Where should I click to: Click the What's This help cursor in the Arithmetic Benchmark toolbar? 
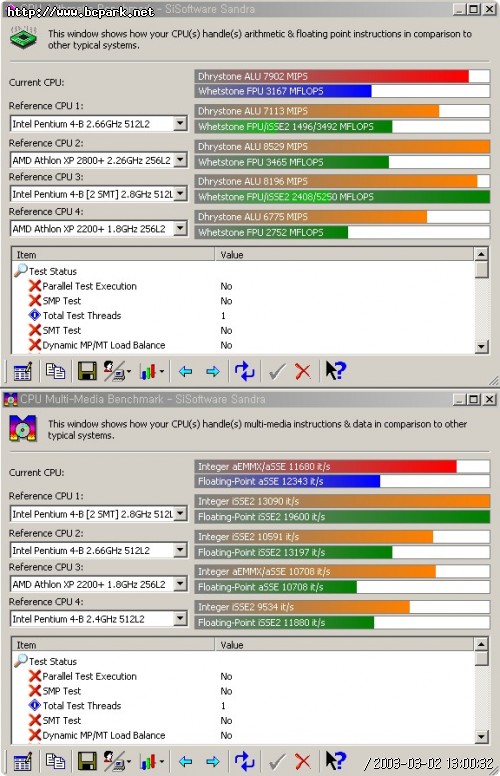click(x=336, y=370)
